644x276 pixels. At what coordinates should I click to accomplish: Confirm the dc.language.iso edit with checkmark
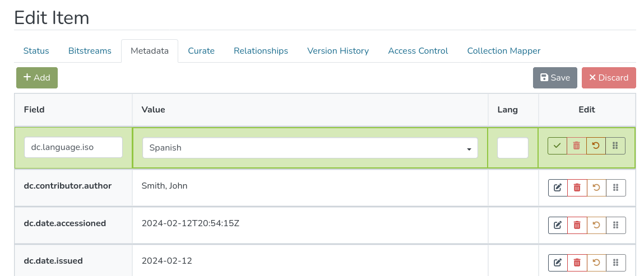coord(557,146)
